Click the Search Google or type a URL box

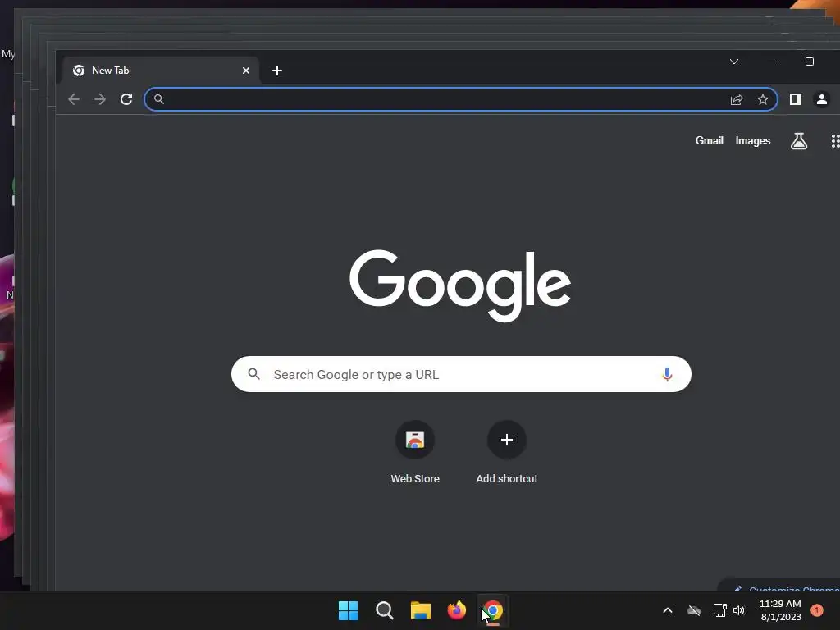point(461,374)
